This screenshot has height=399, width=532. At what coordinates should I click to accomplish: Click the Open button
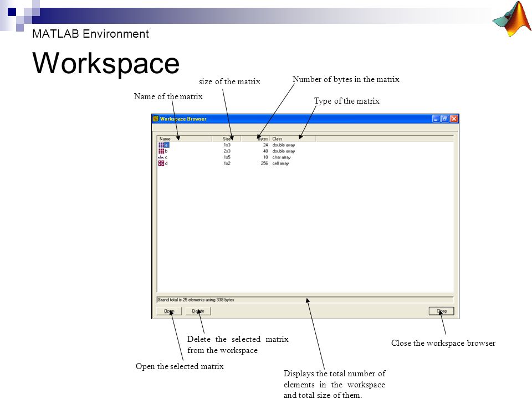click(169, 311)
